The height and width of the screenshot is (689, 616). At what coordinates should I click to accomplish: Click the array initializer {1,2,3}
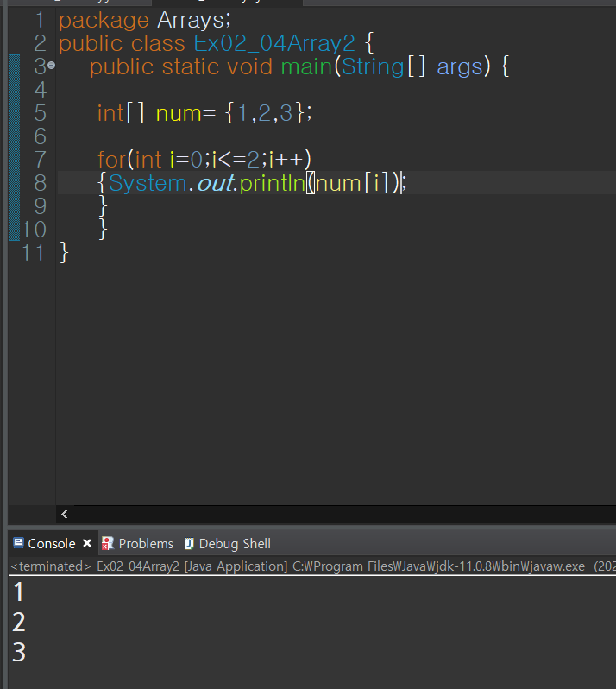[264, 113]
